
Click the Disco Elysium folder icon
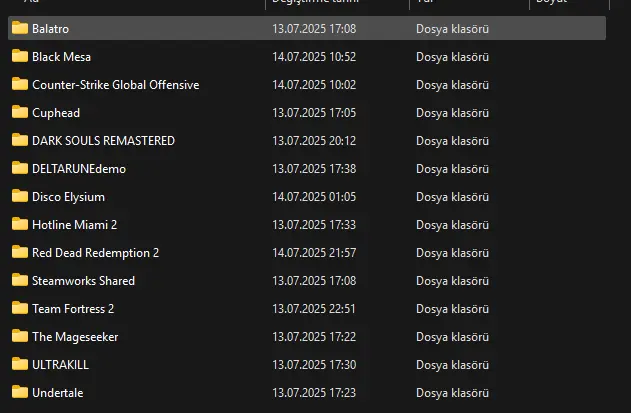(20, 196)
